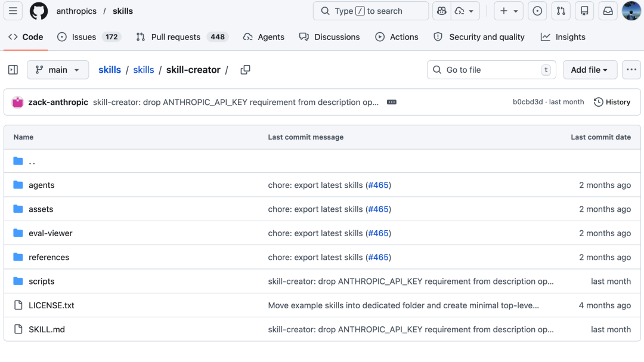Open the references folder name
This screenshot has width=644, height=362.
click(x=49, y=257)
